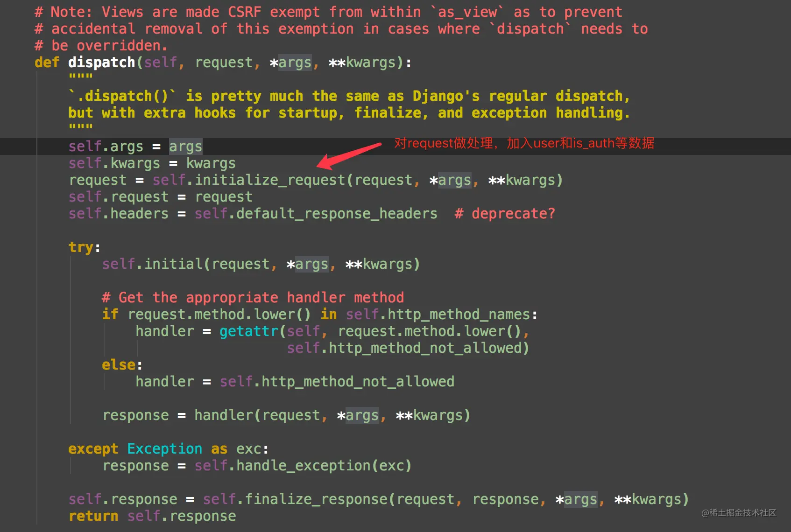This screenshot has height=532, width=791.
Task: Click the 'return' keyword
Action: (x=93, y=516)
